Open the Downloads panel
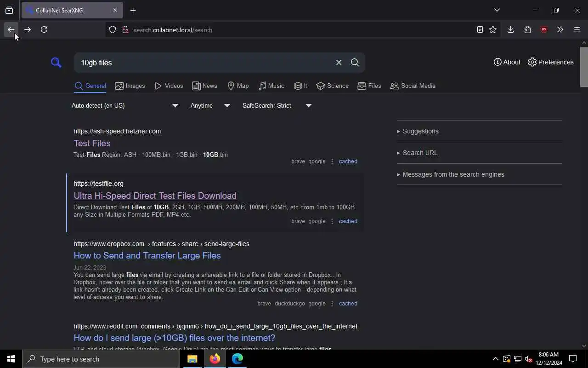The height and width of the screenshot is (368, 588). coord(510,29)
